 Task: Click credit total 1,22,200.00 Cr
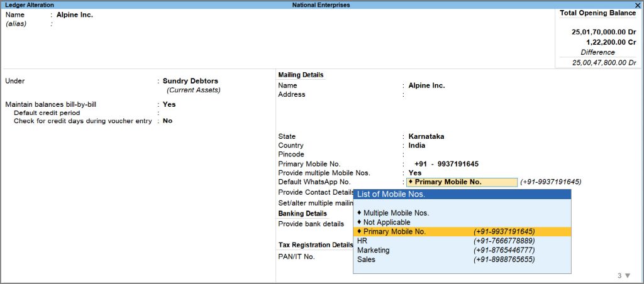tap(611, 42)
